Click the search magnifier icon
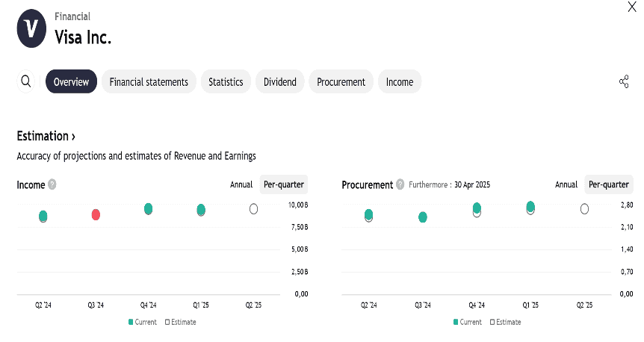The height and width of the screenshot is (342, 644). click(25, 81)
